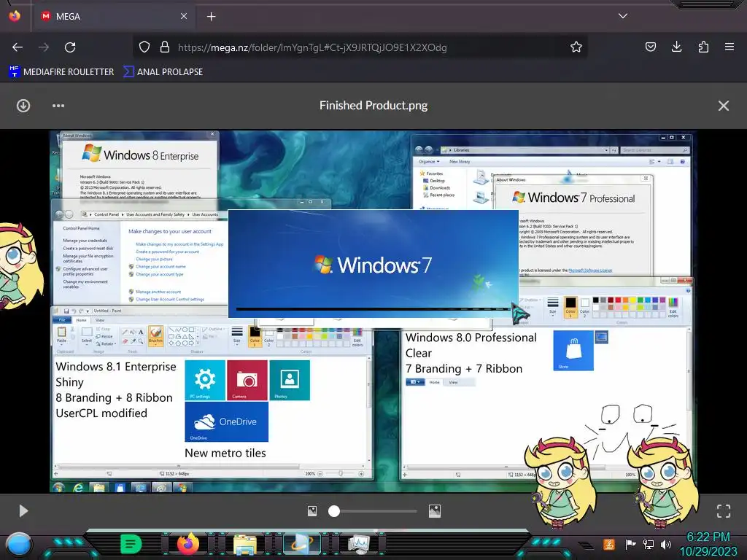Image resolution: width=747 pixels, height=560 pixels.
Task: Open a new browser tab
Action: (x=211, y=16)
